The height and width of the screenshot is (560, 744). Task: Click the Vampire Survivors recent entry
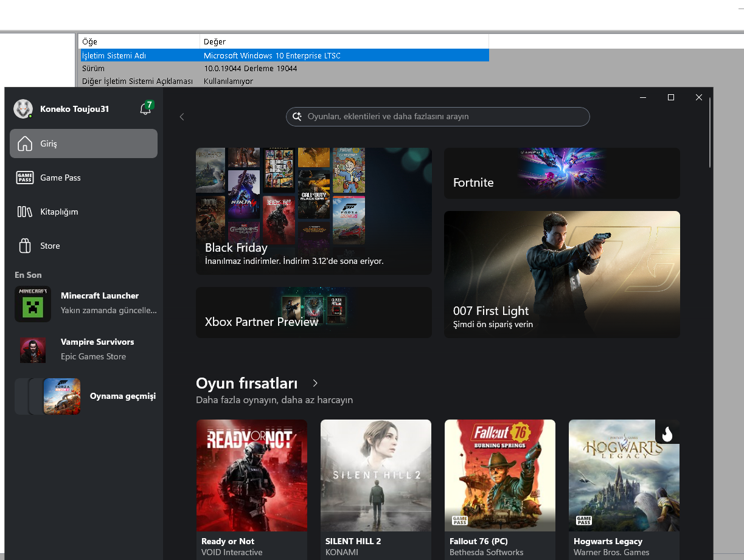coord(85,350)
